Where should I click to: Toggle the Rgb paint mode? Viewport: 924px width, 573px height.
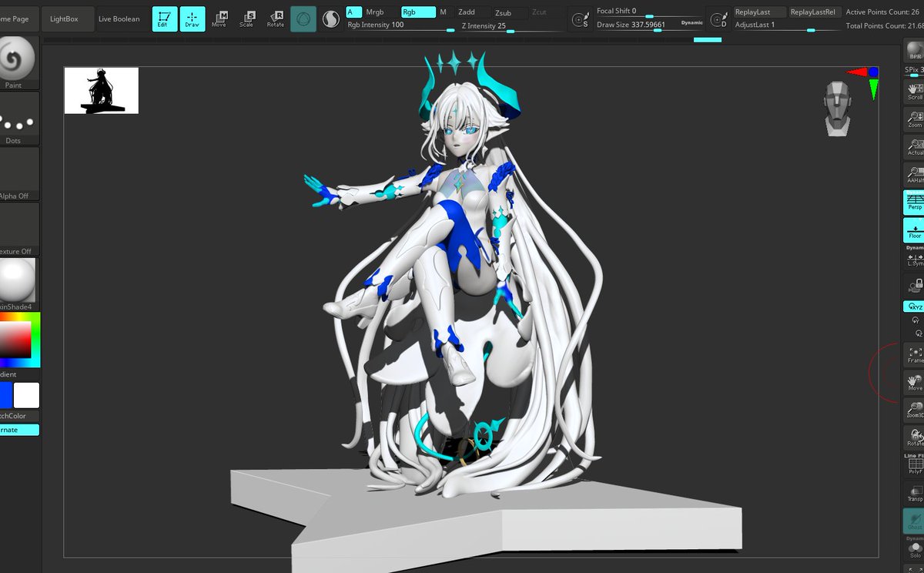(x=418, y=12)
